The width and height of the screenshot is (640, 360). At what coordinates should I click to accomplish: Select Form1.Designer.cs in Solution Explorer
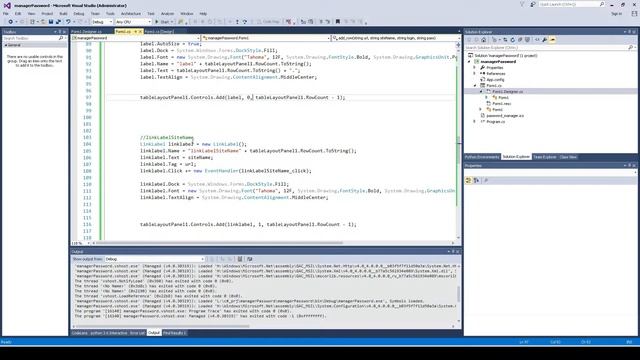[507, 91]
